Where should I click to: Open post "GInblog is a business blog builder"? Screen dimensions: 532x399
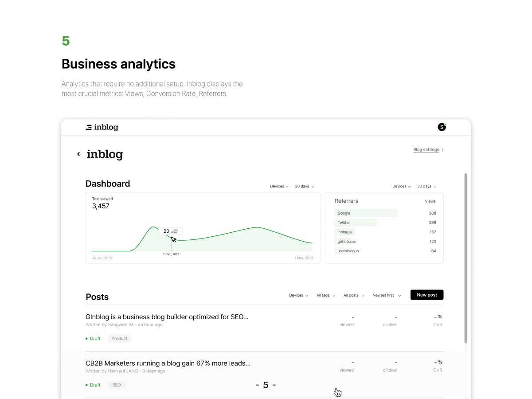click(167, 317)
